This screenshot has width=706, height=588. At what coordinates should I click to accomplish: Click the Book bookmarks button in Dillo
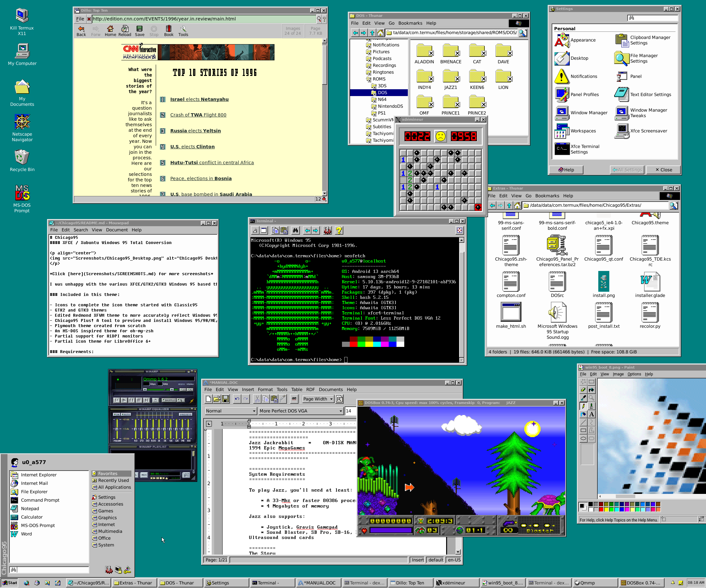point(169,31)
